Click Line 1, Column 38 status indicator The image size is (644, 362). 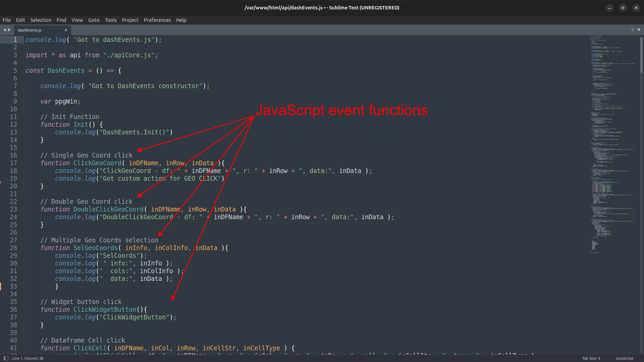28,358
